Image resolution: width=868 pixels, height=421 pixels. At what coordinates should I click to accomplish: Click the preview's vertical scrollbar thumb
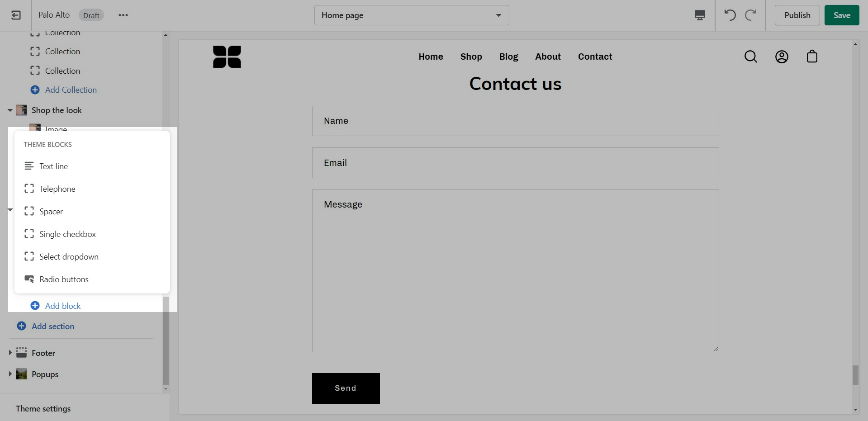pyautogui.click(x=855, y=375)
